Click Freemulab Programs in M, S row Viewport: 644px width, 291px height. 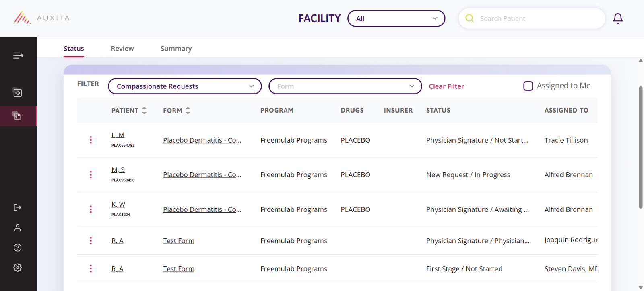point(294,175)
